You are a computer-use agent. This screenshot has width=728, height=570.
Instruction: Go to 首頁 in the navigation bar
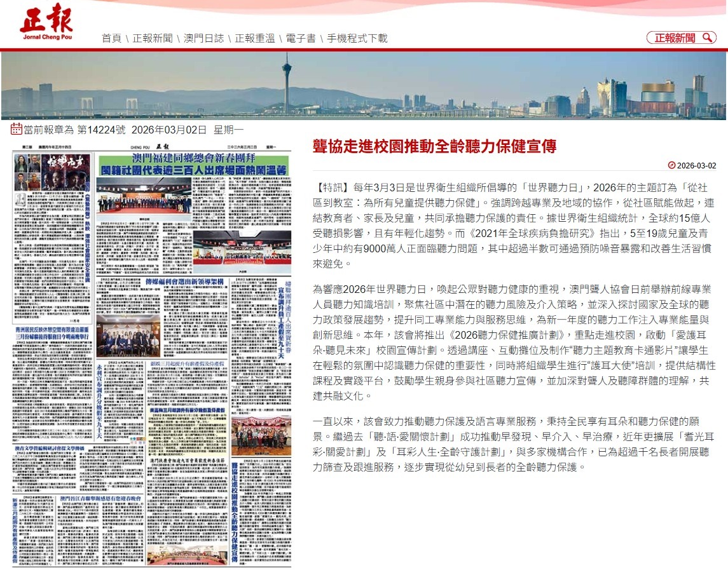click(x=111, y=38)
